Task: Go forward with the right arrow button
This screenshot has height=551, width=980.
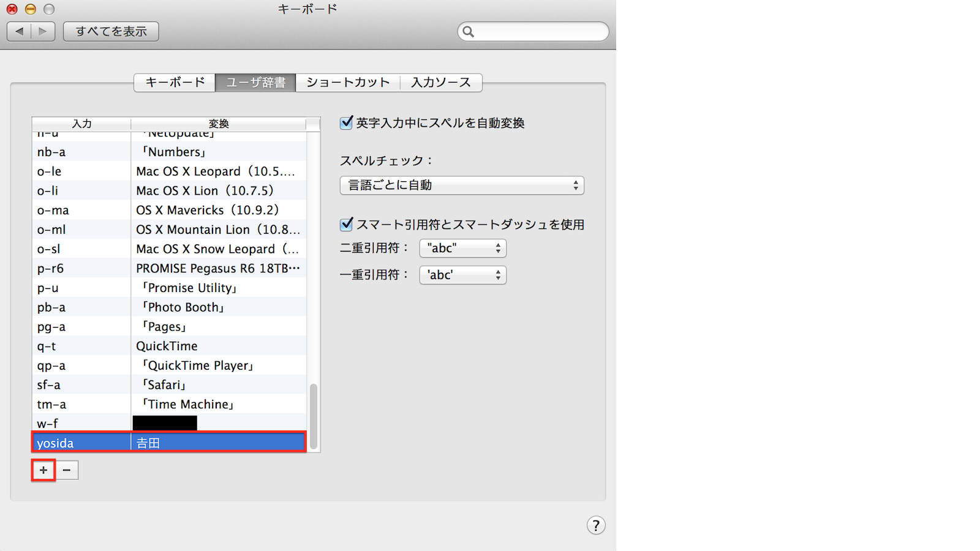Action: tap(43, 31)
